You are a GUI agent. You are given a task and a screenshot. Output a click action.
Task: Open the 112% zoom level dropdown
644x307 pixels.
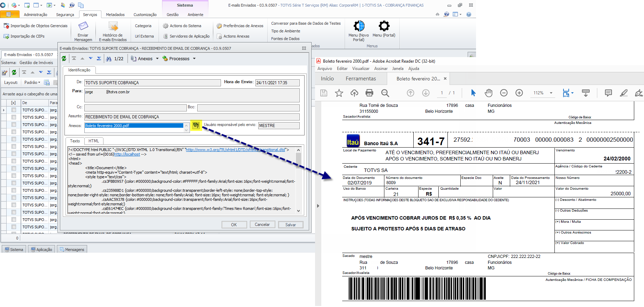(551, 93)
